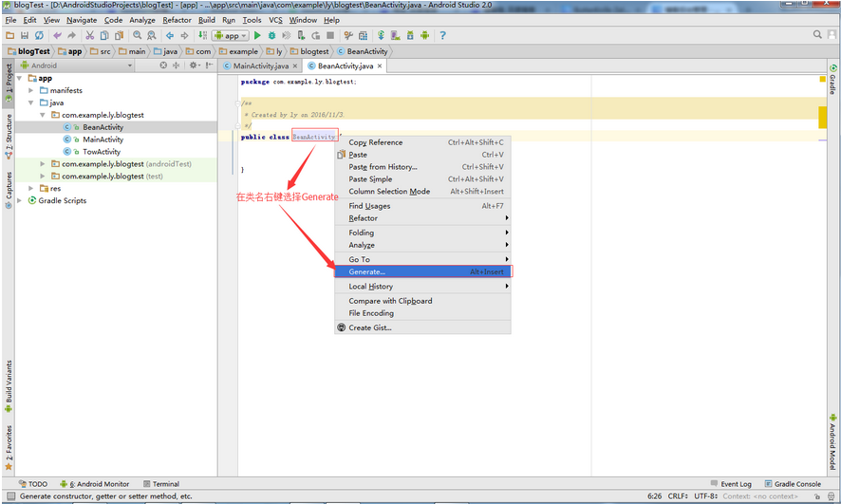Click the navigate Forward arrow icon
The width and height of the screenshot is (841, 504).
[184, 35]
